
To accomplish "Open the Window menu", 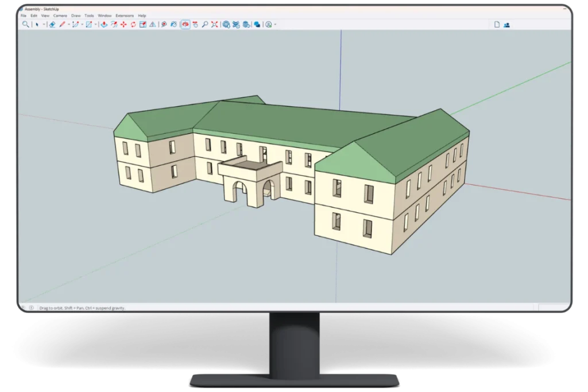I will click(x=105, y=15).
